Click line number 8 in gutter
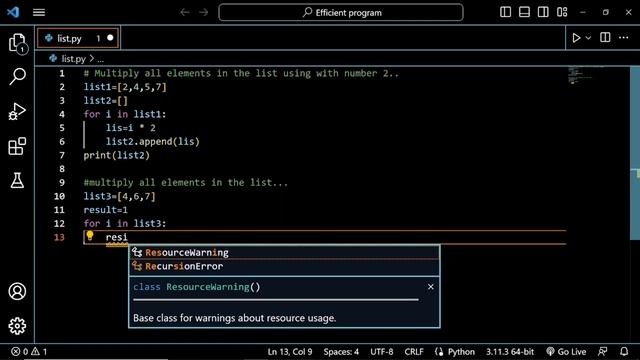The height and width of the screenshot is (360, 640). tap(62, 169)
